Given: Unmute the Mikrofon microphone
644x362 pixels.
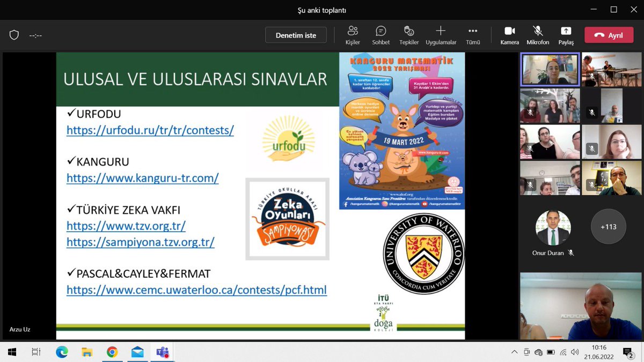Looking at the screenshot, I should pyautogui.click(x=538, y=35).
